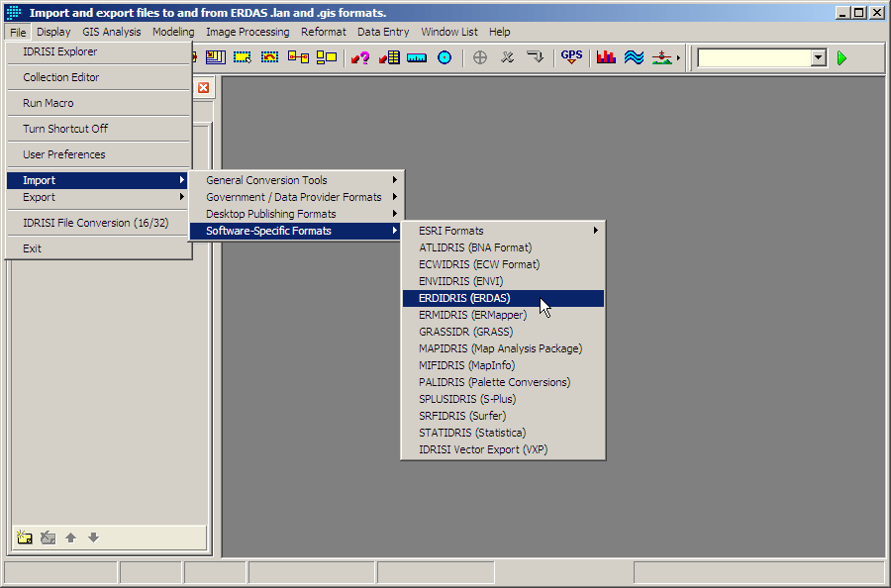Screen dimensions: 891x588
Task: Choose Run Macro
Action: point(97,103)
